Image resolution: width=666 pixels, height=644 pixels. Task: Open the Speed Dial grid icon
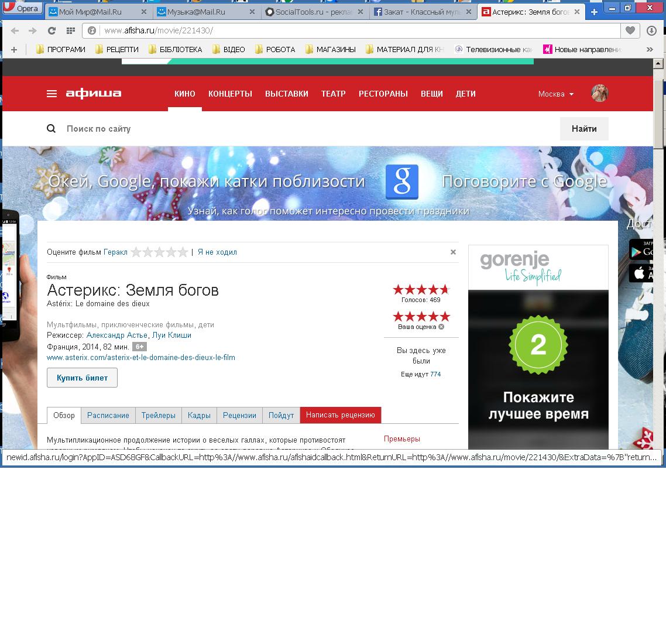click(70, 30)
